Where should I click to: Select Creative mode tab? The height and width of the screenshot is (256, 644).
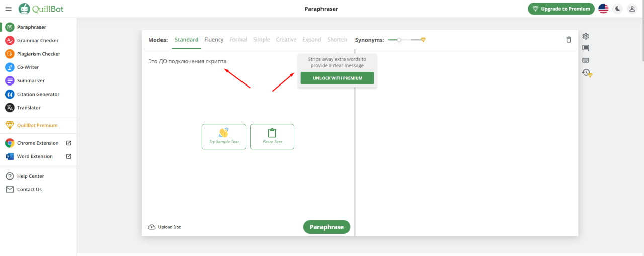(x=286, y=40)
